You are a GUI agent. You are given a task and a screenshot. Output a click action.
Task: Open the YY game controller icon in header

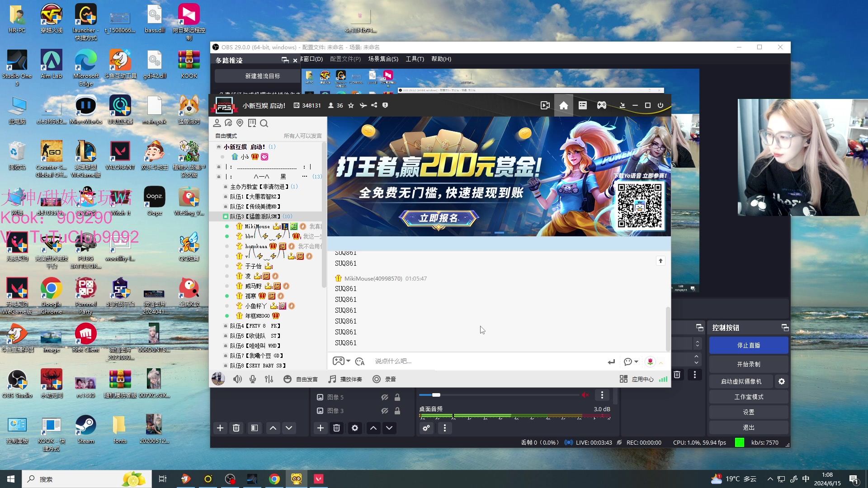pyautogui.click(x=602, y=105)
